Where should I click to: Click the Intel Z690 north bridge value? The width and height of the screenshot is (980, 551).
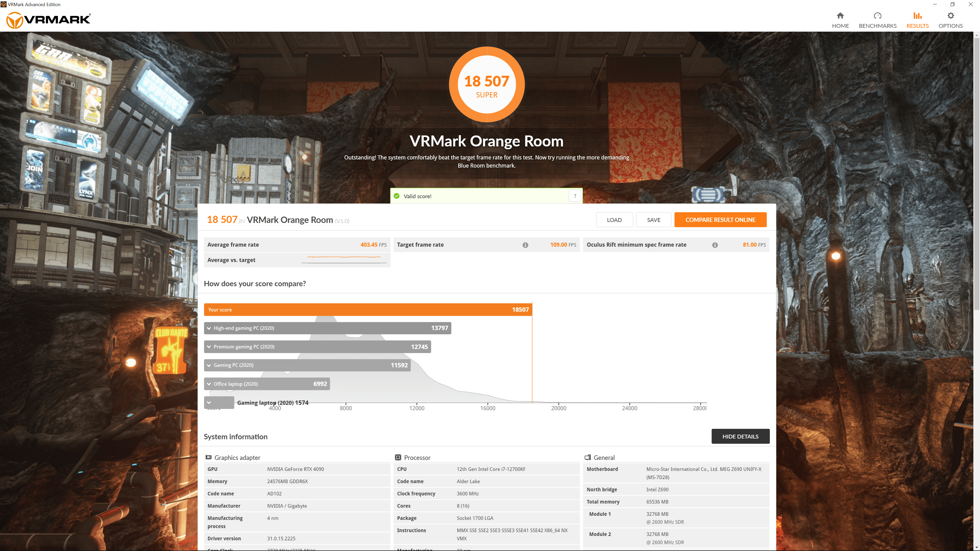click(657, 490)
